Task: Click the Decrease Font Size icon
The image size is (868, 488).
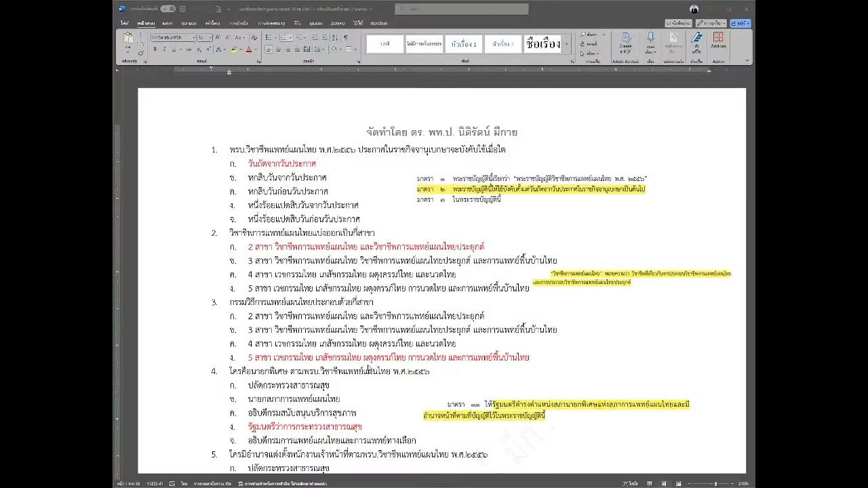Action: click(x=228, y=37)
